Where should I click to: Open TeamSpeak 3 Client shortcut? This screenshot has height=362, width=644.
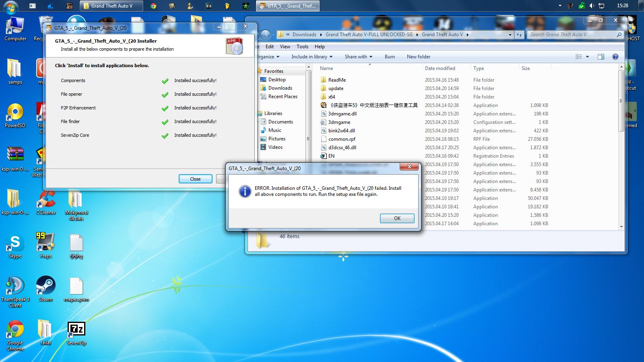[x=15, y=292]
